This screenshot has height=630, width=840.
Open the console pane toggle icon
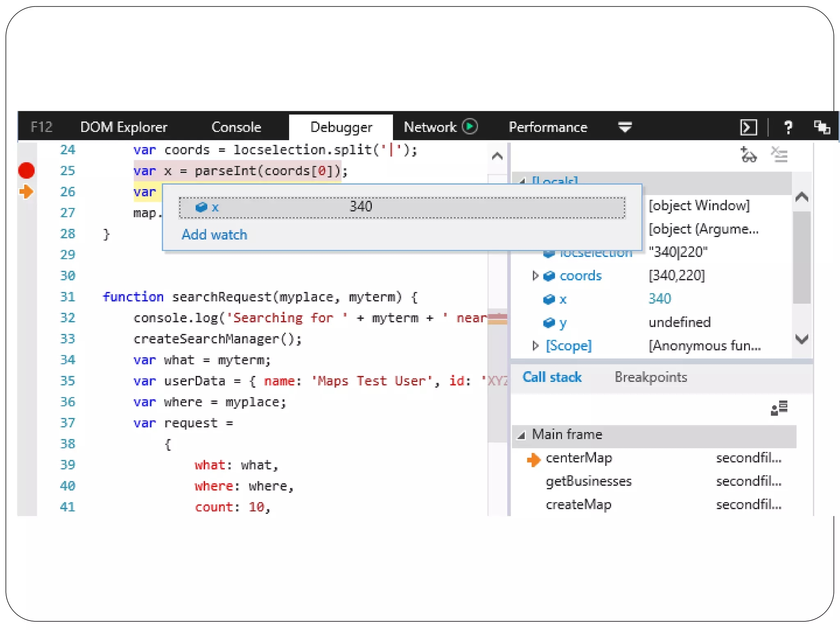point(748,127)
